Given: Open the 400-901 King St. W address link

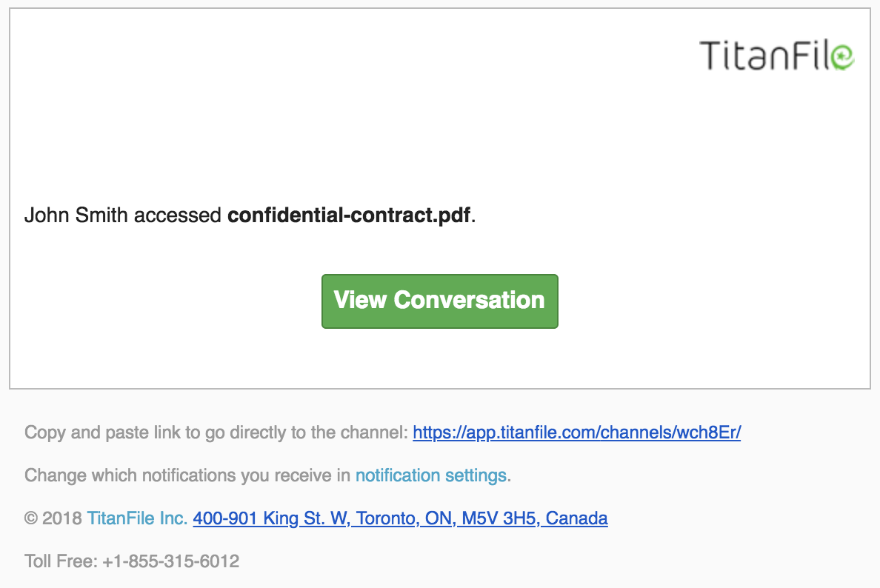Looking at the screenshot, I should click(x=400, y=518).
